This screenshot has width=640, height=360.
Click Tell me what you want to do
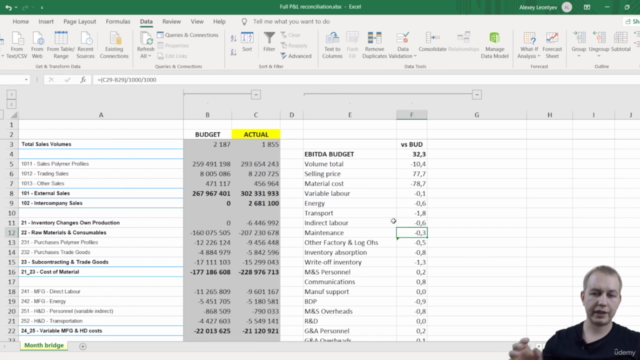tap(291, 22)
